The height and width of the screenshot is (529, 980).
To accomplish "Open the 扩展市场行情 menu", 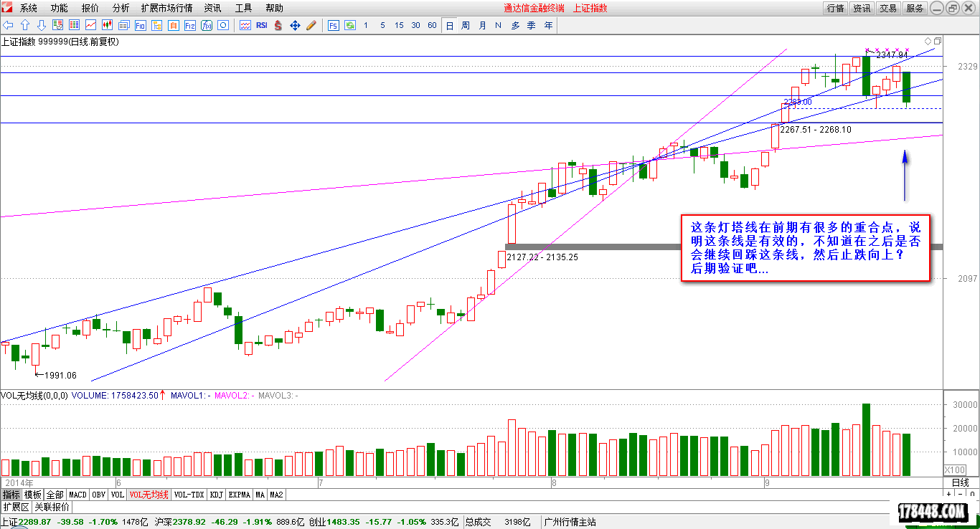I will [x=166, y=8].
